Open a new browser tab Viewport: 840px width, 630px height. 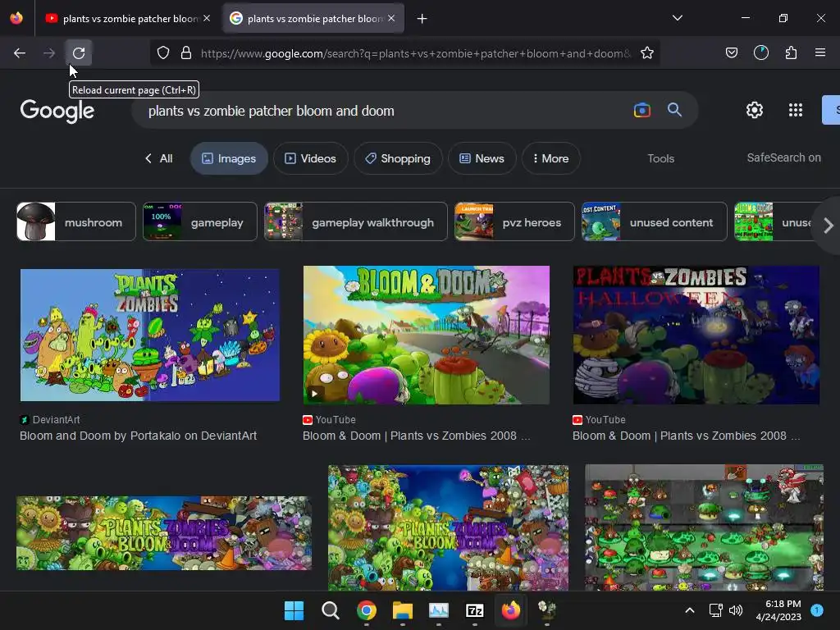(422, 19)
